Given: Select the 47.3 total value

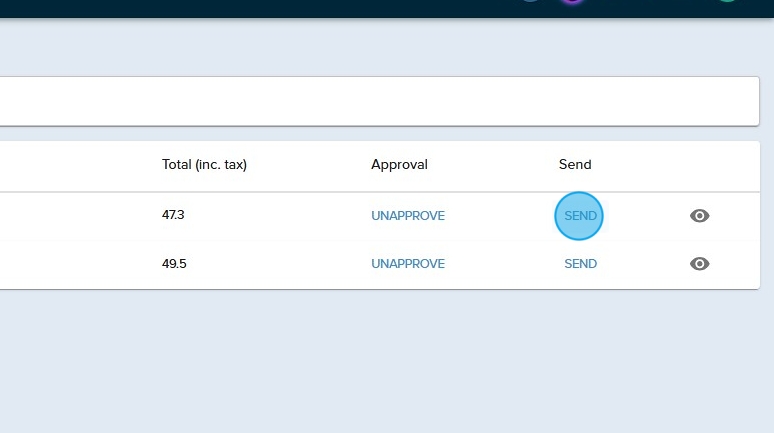Looking at the screenshot, I should point(173,216).
